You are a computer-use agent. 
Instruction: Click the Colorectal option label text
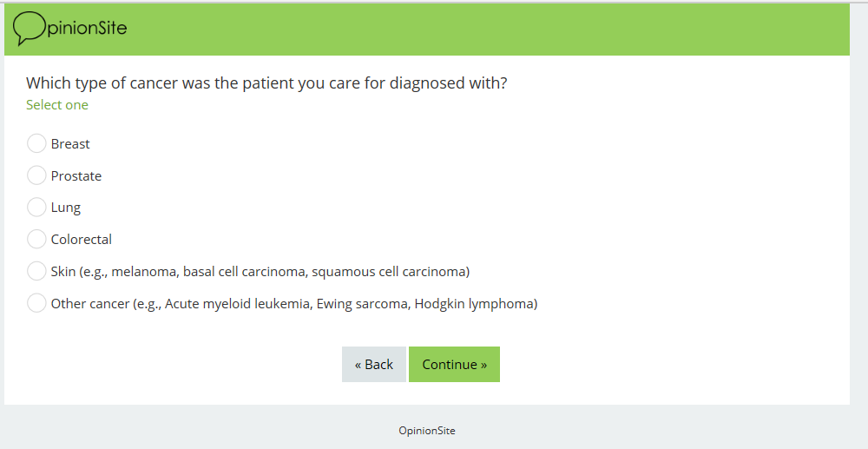click(82, 240)
